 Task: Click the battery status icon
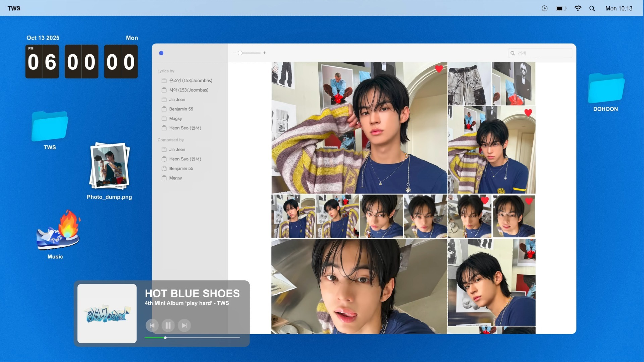(560, 8)
